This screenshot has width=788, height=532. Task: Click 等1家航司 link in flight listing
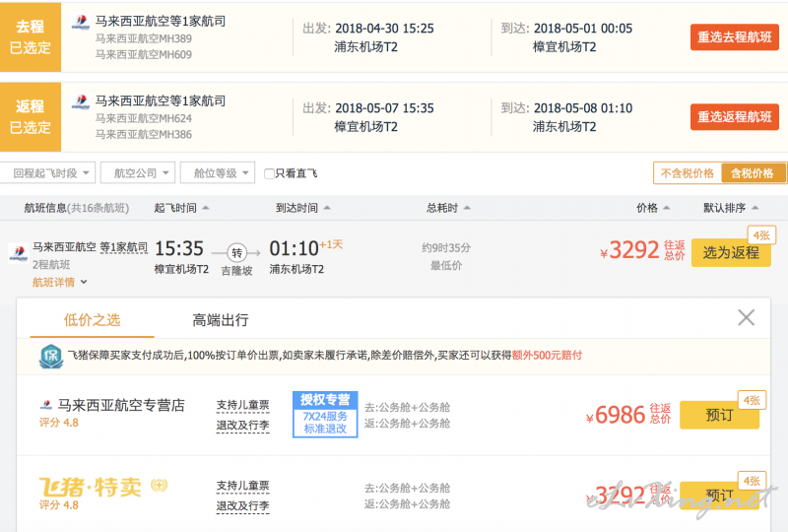pos(124,247)
